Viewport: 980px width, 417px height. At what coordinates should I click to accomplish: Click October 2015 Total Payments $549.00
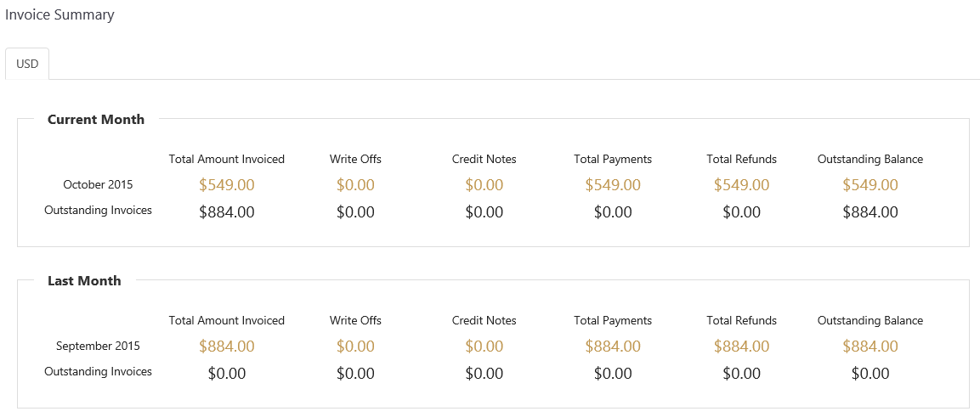(613, 185)
